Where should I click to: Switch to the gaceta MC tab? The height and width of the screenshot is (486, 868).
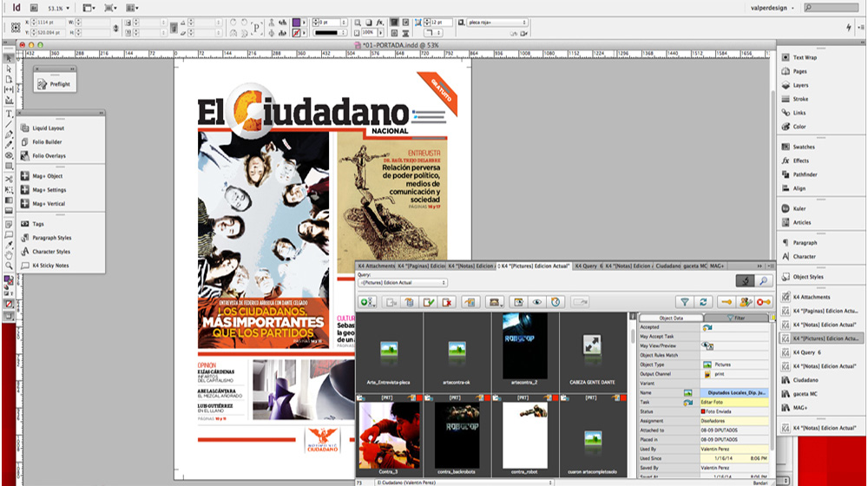coord(695,265)
